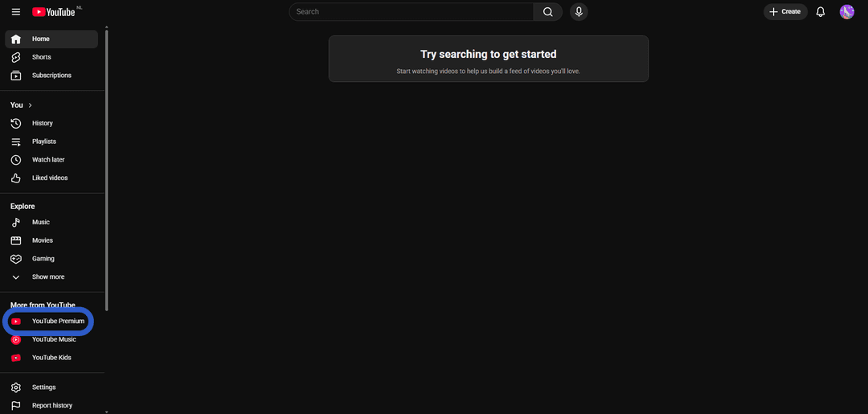
Task: Click the History clock icon
Action: click(16, 123)
